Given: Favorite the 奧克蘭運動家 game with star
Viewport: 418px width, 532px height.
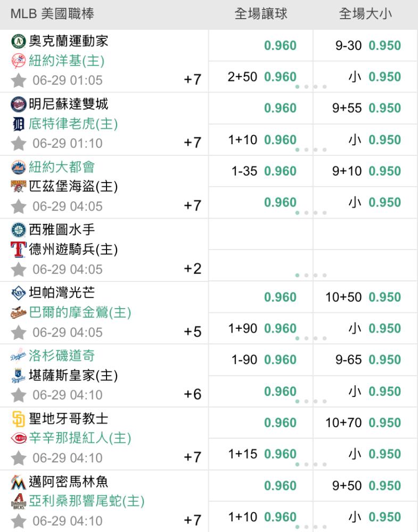Looking at the screenshot, I should tap(18, 80).
